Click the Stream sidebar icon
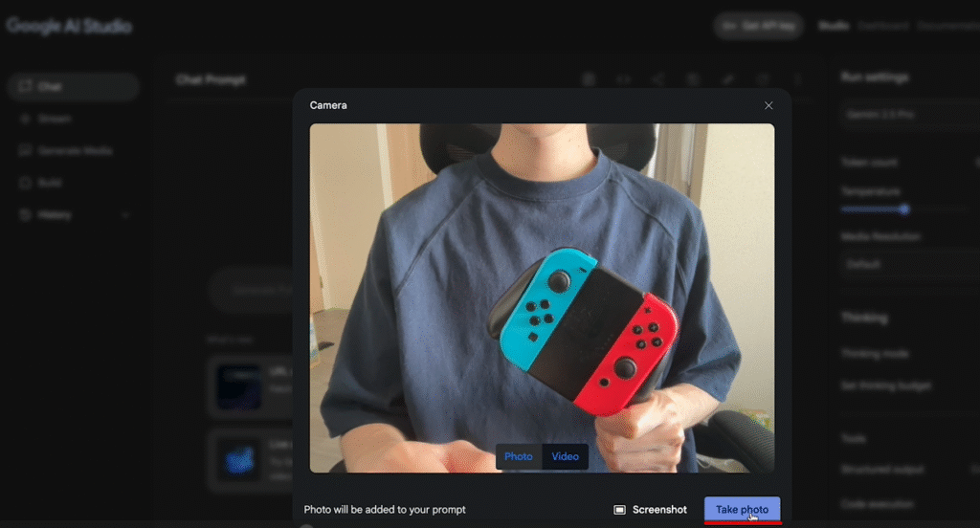Viewport: 980px width, 528px height. [x=25, y=118]
